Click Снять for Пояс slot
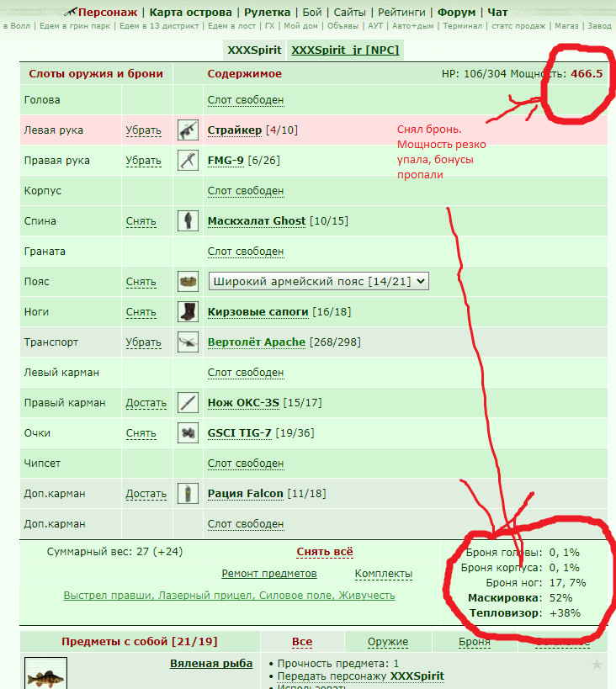The image size is (616, 689). click(x=141, y=282)
